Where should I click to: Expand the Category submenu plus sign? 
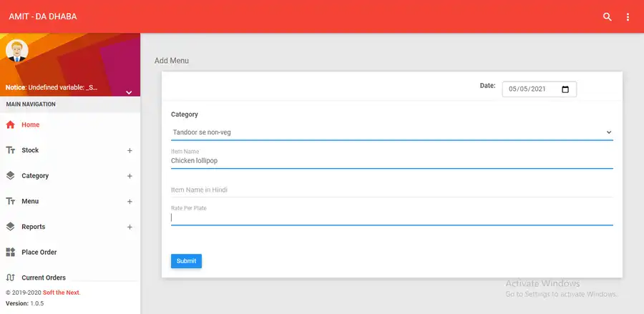click(130, 176)
